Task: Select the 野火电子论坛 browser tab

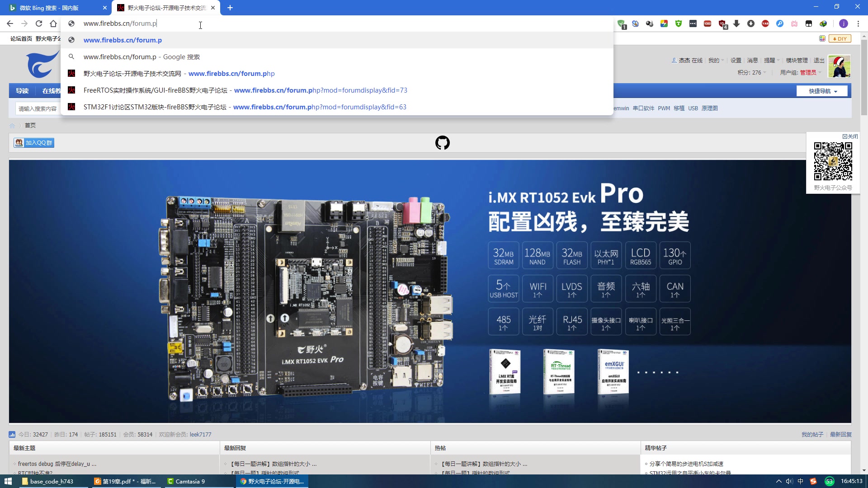Action: (x=166, y=8)
